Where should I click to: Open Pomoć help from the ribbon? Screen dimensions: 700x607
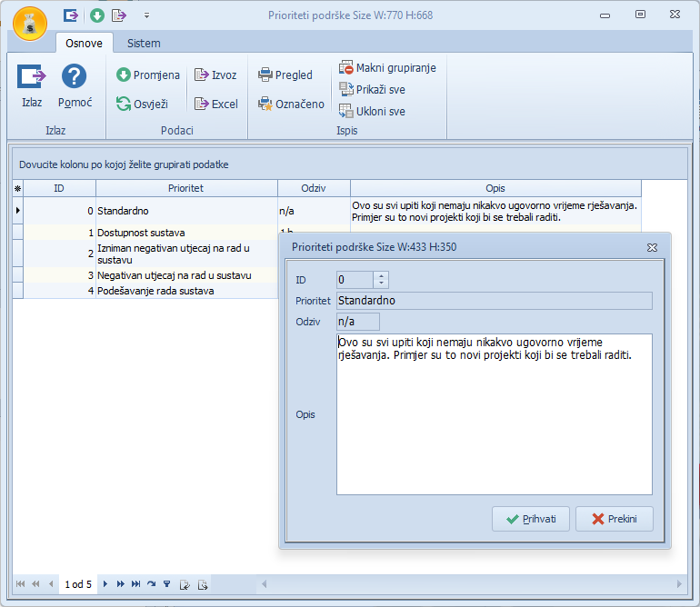coord(74,77)
